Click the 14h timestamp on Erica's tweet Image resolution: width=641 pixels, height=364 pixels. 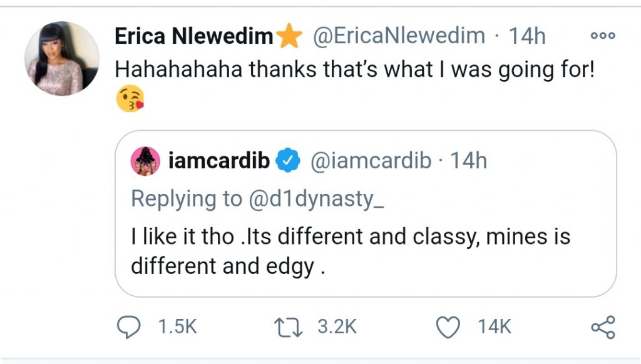pos(528,37)
